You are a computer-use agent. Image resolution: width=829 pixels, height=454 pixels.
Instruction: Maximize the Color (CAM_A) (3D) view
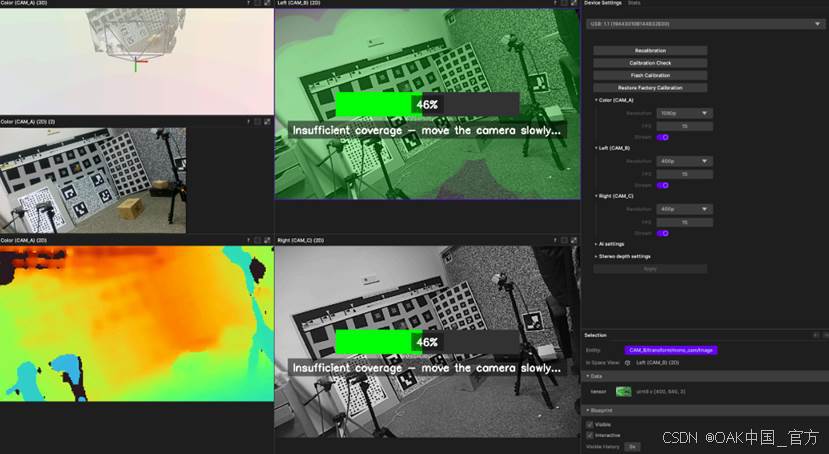pos(267,3)
